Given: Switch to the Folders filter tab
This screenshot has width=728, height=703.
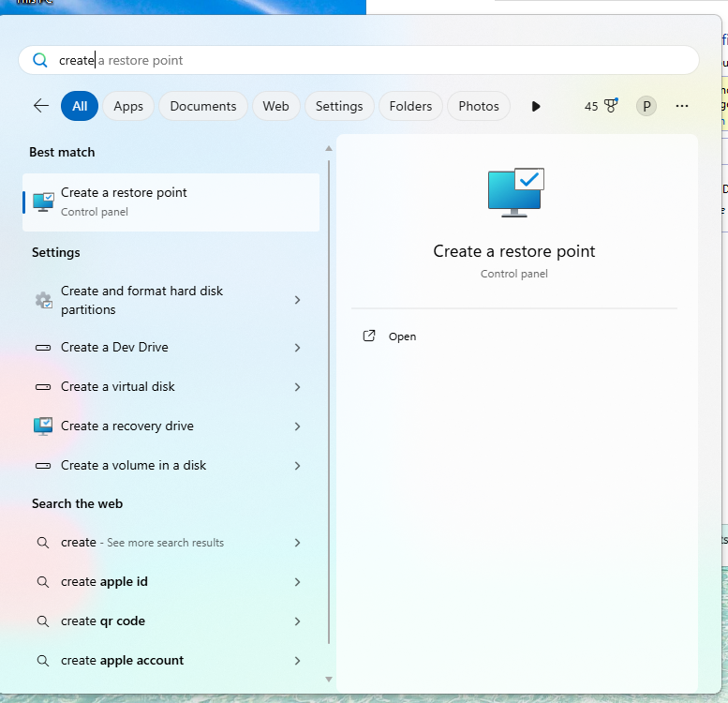Looking at the screenshot, I should tap(410, 106).
